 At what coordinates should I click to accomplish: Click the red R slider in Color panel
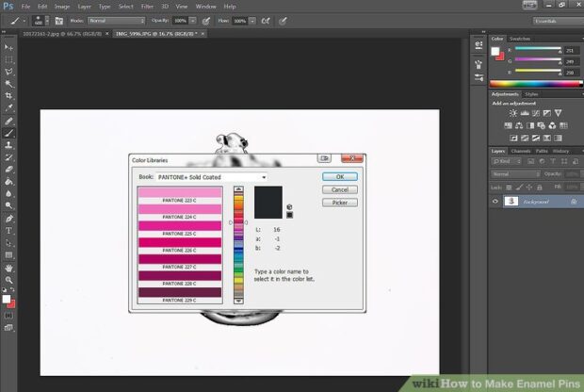(538, 50)
